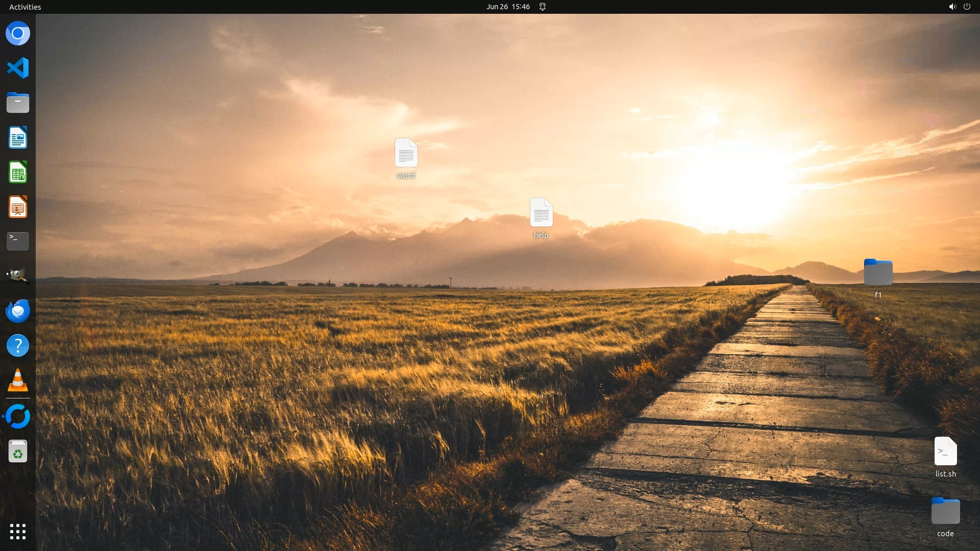
Task: Open the Help application in dock
Action: pyautogui.click(x=18, y=345)
